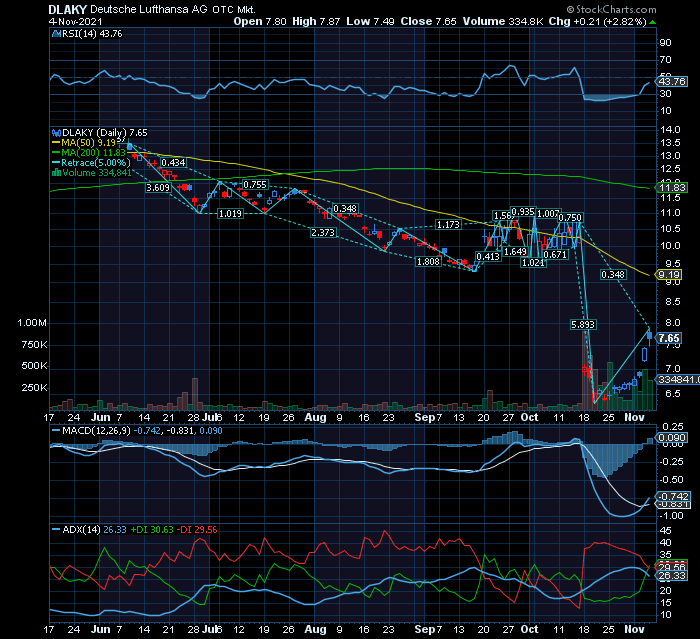Click the 1.021 retrace label

(x=533, y=263)
